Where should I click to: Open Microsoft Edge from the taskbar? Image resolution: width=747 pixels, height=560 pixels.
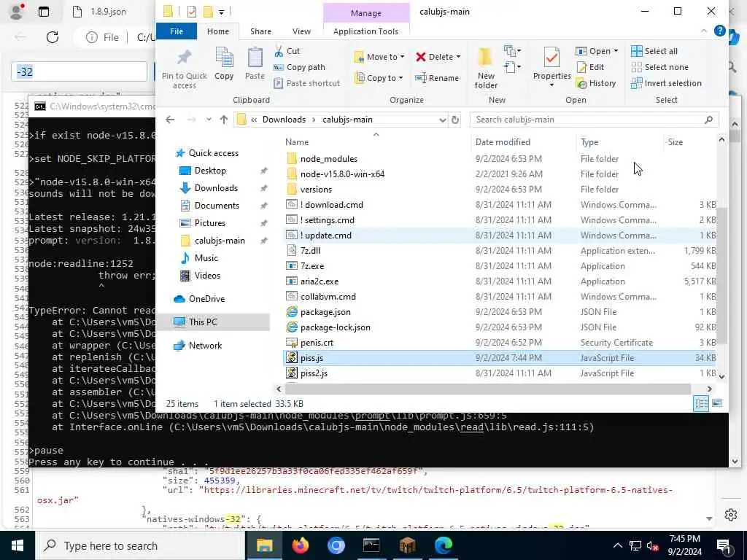tap(443, 545)
